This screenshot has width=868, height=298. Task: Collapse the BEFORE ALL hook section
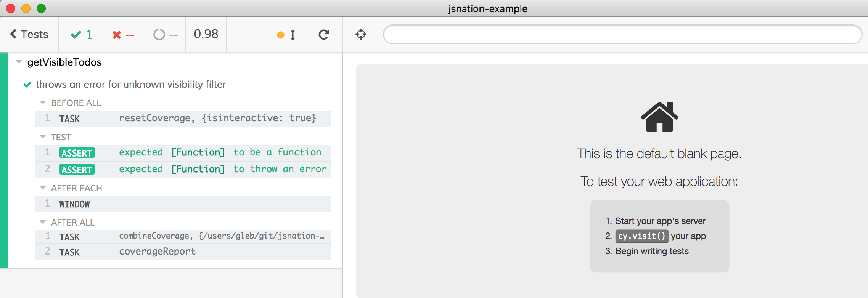pos(43,103)
